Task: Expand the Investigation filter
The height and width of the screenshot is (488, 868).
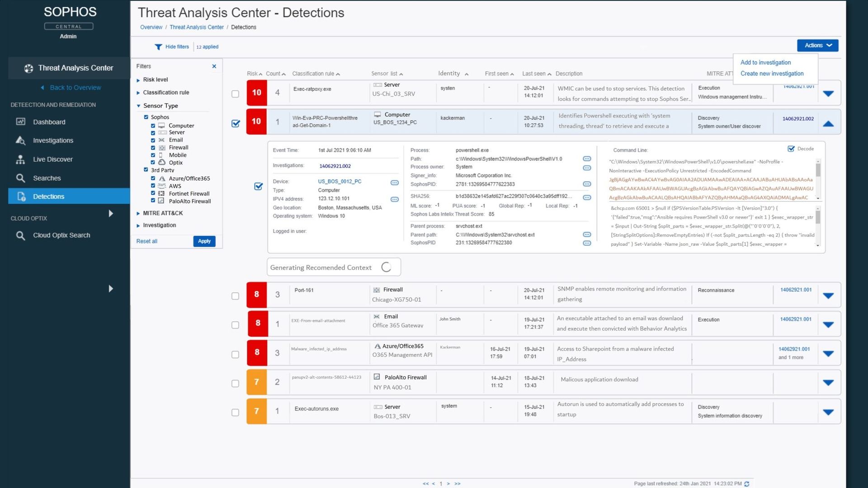Action: click(x=138, y=225)
